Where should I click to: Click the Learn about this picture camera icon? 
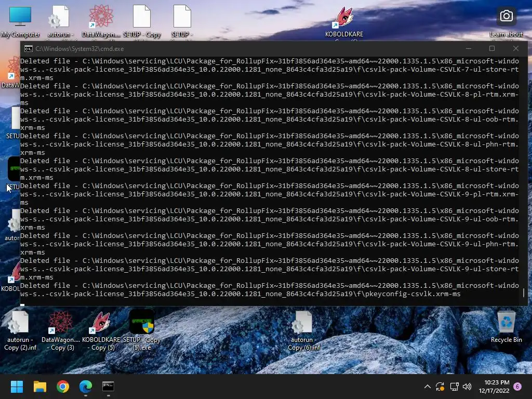pyautogui.click(x=506, y=16)
